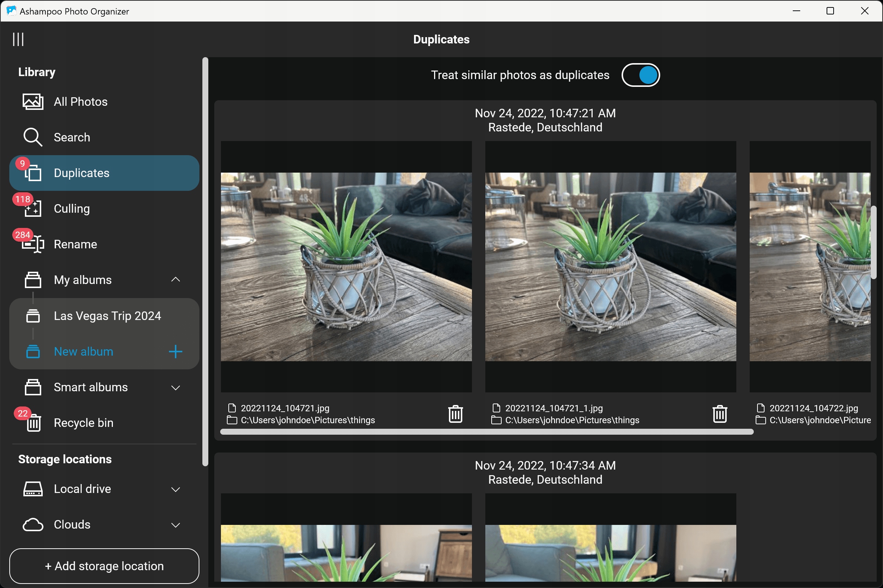Click the sidebar collapse hamburger icon
This screenshot has height=588, width=883.
tap(18, 39)
